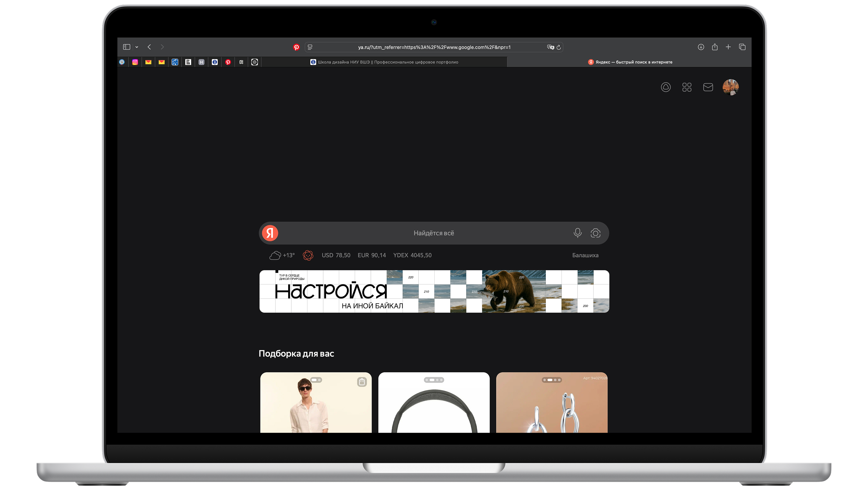Open Yandex Mail envelope icon

708,87
